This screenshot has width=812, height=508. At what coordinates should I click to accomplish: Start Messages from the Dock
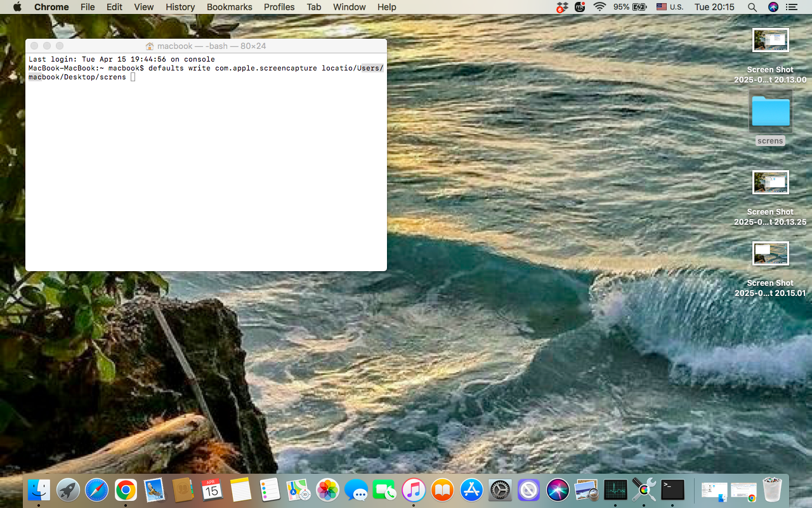[x=356, y=489]
